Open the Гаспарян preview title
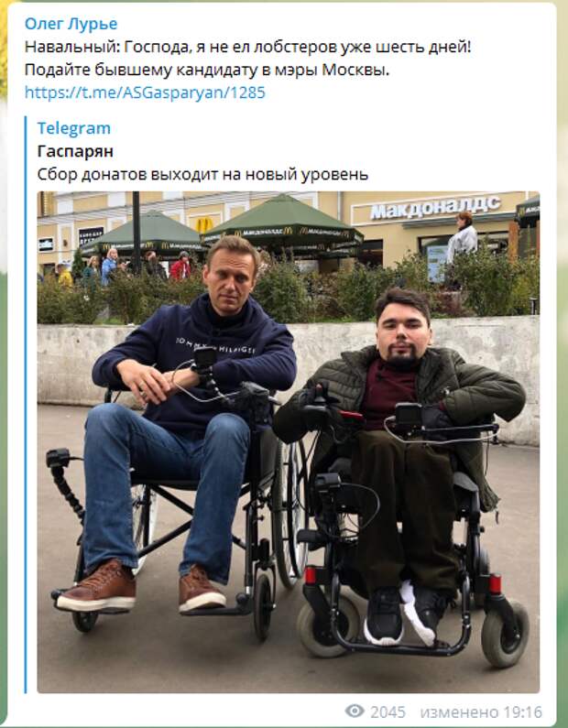Viewport: 568px width, 728px height. [75, 151]
